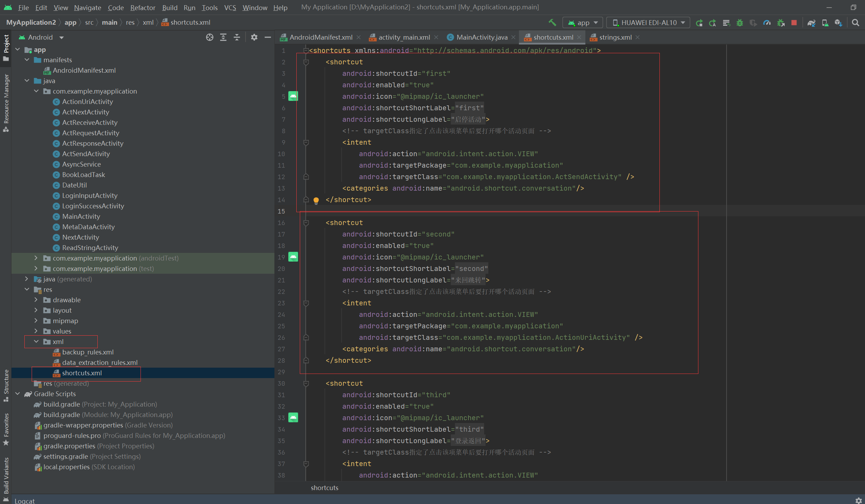Open the Profiler gauge icon

pos(767,23)
